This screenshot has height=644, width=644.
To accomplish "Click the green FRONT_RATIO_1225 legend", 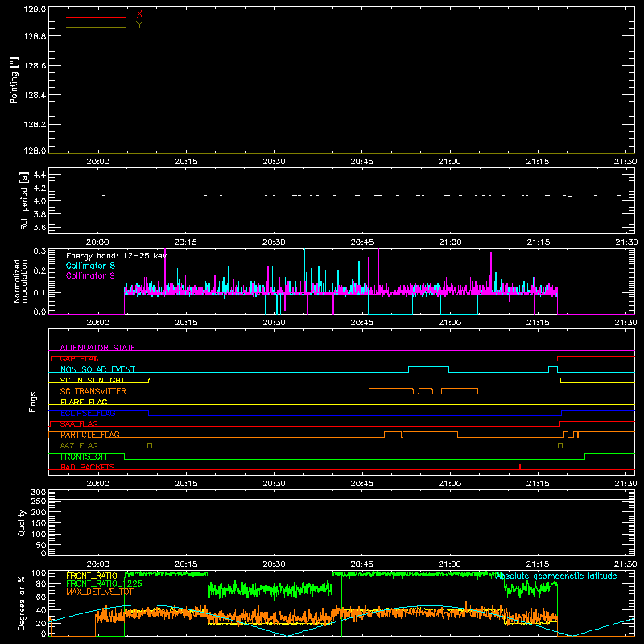I will pos(104,584).
